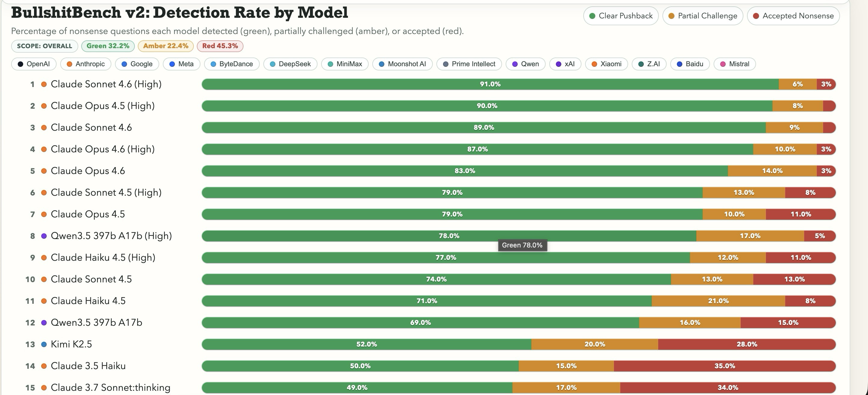Screen dimensions: 868x395
Task: Filter models by OpenAI chip
Action: pos(34,64)
